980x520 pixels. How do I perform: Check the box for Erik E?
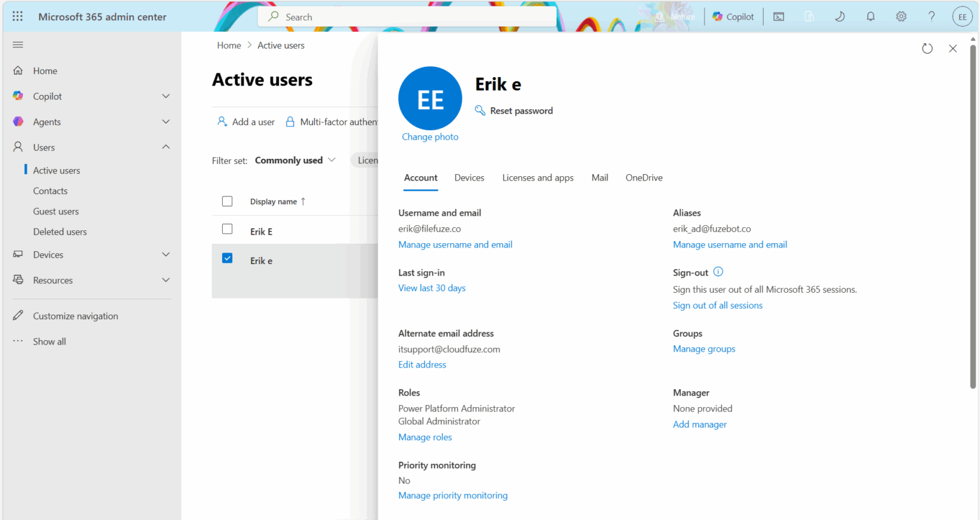(227, 229)
